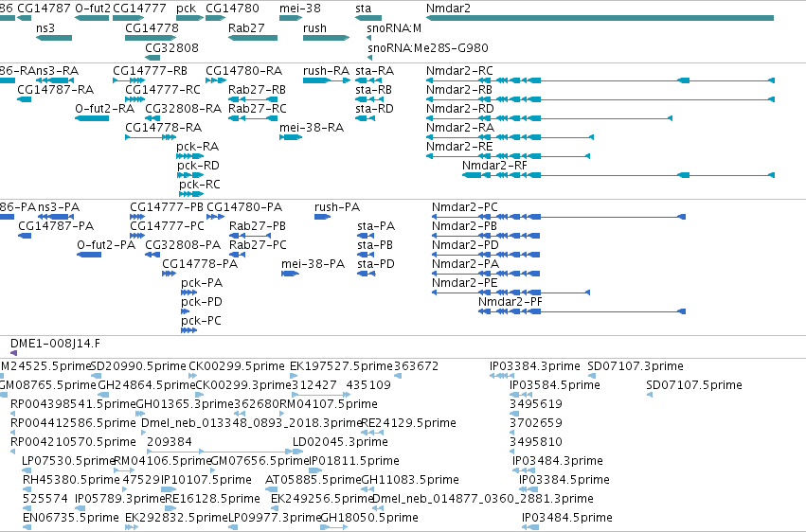Select the Nmdar2-PE protein feature
This screenshot has width=806, height=532.
coord(510,293)
